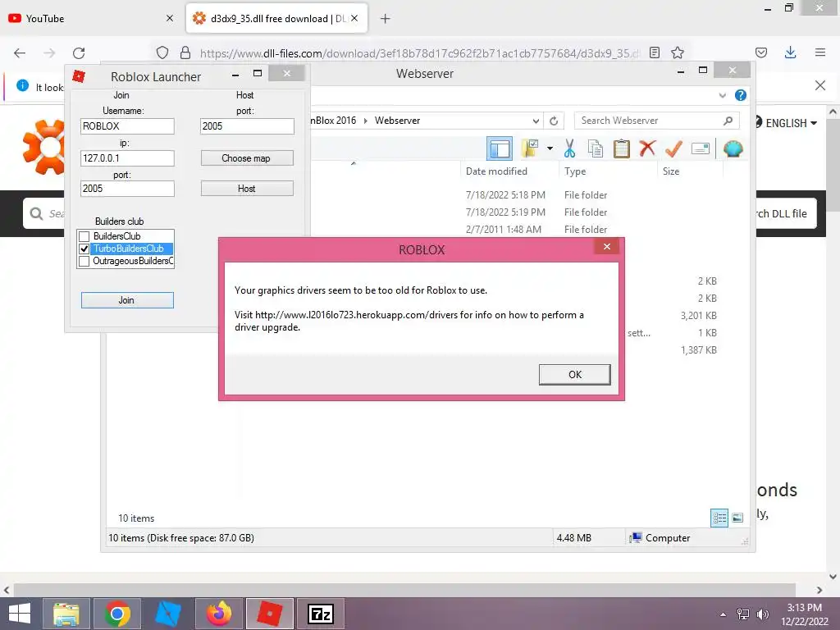Viewport: 840px width, 630px height.
Task: Show site security padlock info
Action: [185, 52]
